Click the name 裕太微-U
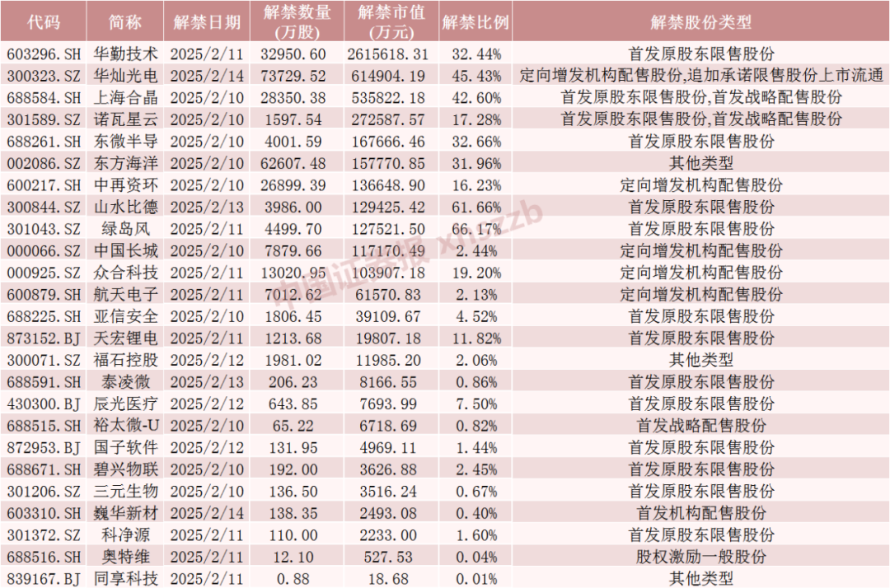The image size is (890, 588). pos(126,425)
